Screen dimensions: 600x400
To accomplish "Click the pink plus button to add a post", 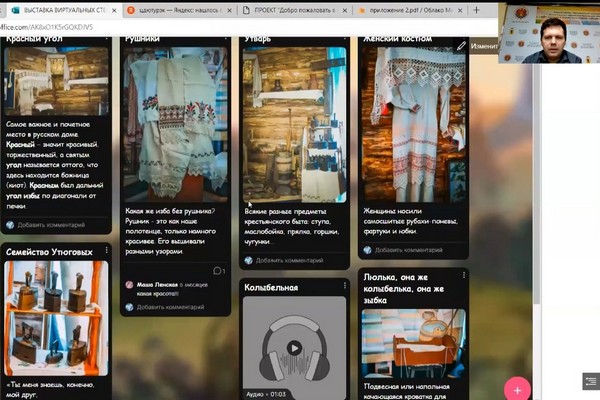I will tap(517, 390).
